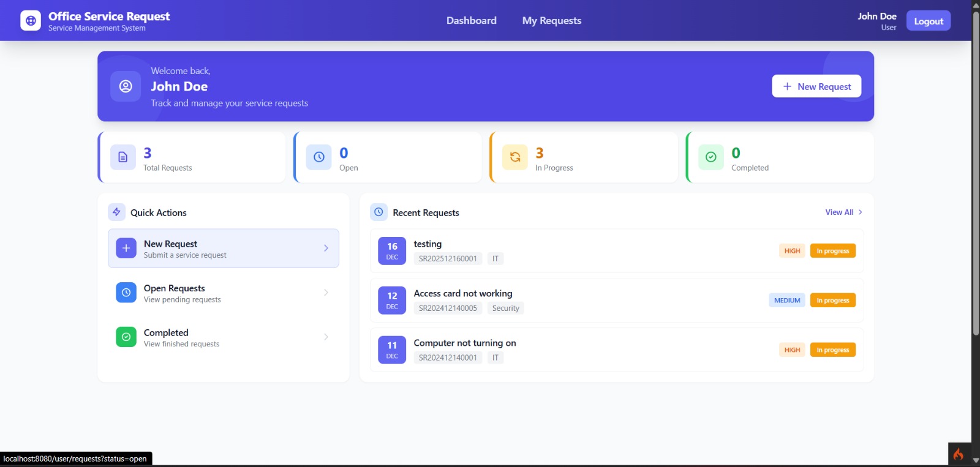Click the Open requests clock icon
980x467 pixels.
coord(319,157)
